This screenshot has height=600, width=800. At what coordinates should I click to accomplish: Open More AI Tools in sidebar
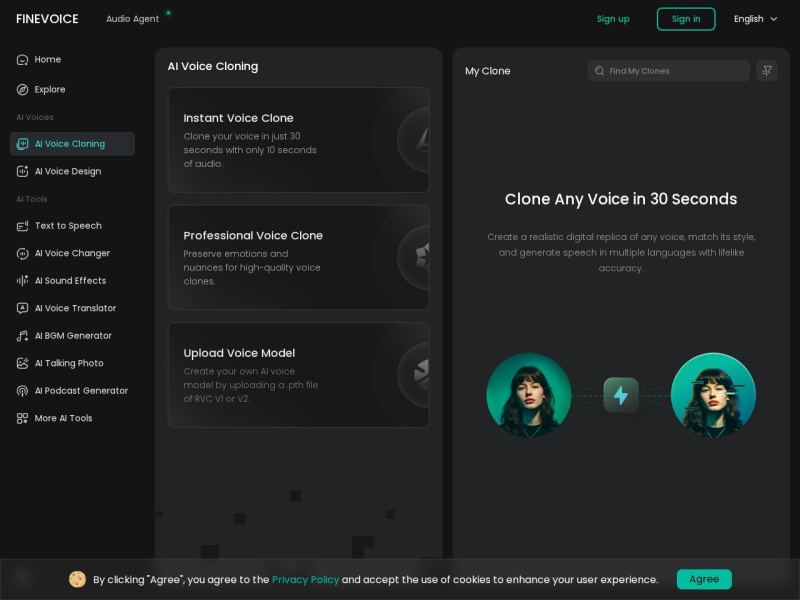click(x=72, y=418)
